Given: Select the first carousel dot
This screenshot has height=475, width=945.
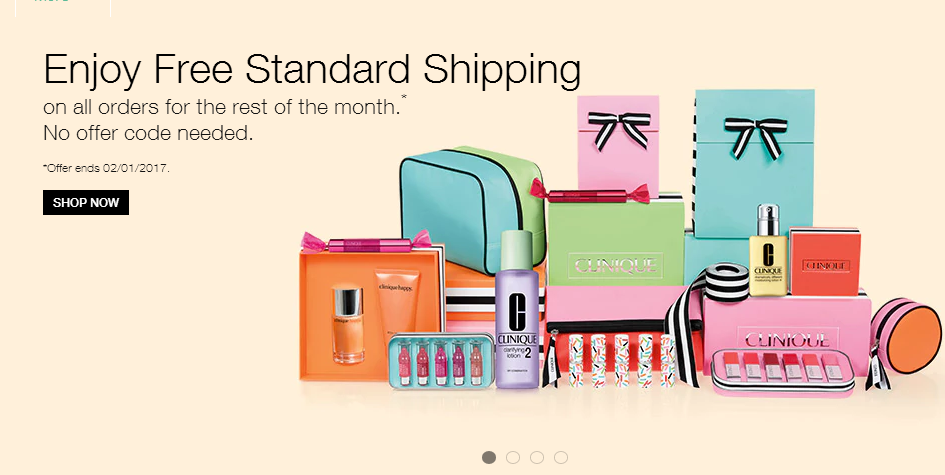Looking at the screenshot, I should (489, 458).
